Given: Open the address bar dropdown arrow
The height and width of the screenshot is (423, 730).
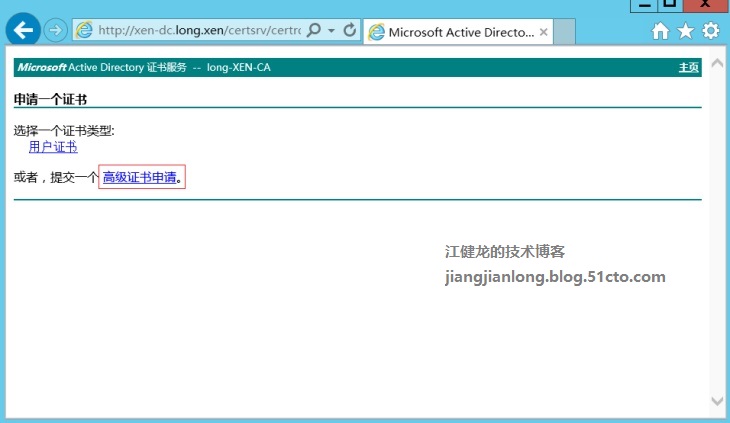Looking at the screenshot, I should tap(331, 31).
